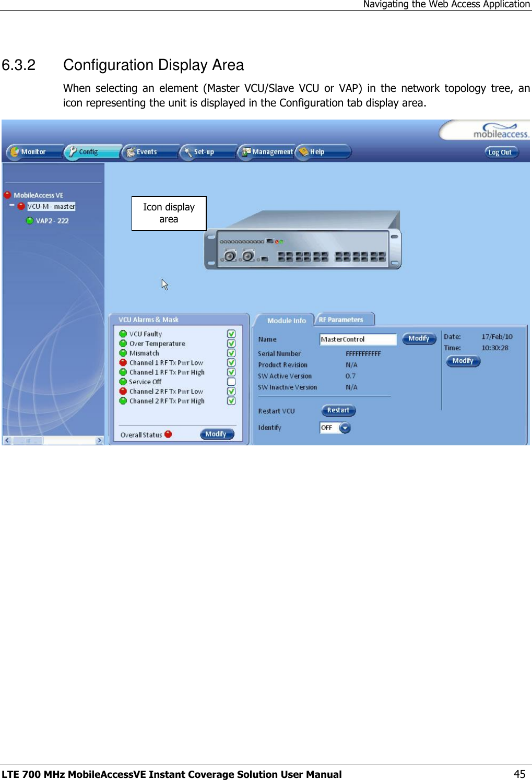The height and width of the screenshot is (780, 532).
Task: Click the Monitor tab globe icon
Action: [15, 152]
